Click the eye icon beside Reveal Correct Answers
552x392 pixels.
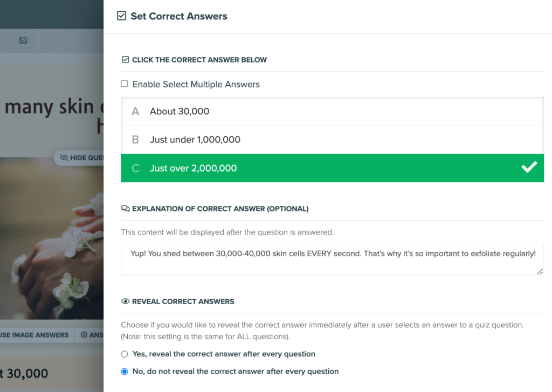point(125,301)
